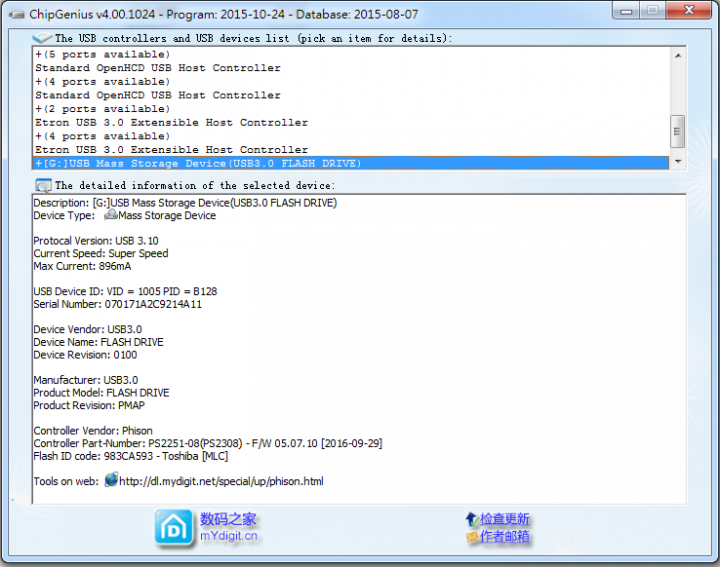Open the phison.html tools web link

[221, 481]
